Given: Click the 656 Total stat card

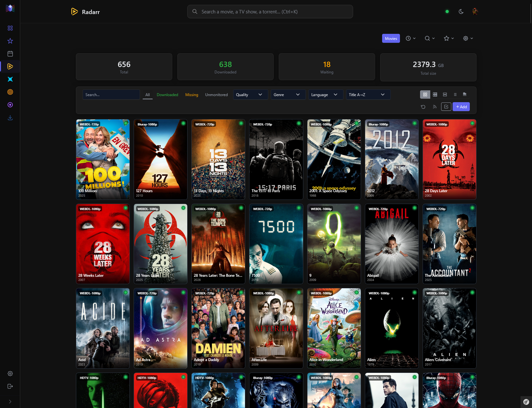Looking at the screenshot, I should [124, 67].
